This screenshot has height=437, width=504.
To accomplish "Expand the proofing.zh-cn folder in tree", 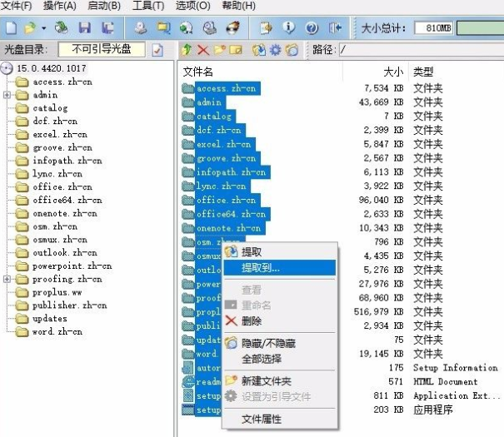I will (x=7, y=280).
